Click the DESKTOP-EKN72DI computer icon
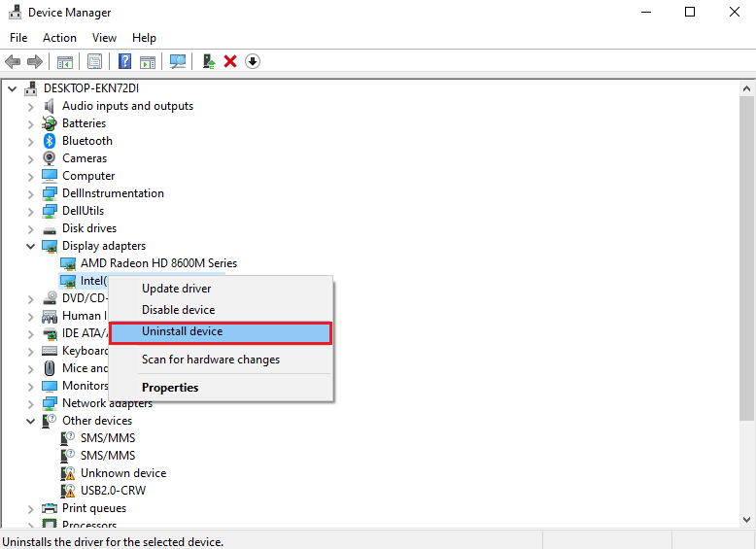 click(31, 88)
